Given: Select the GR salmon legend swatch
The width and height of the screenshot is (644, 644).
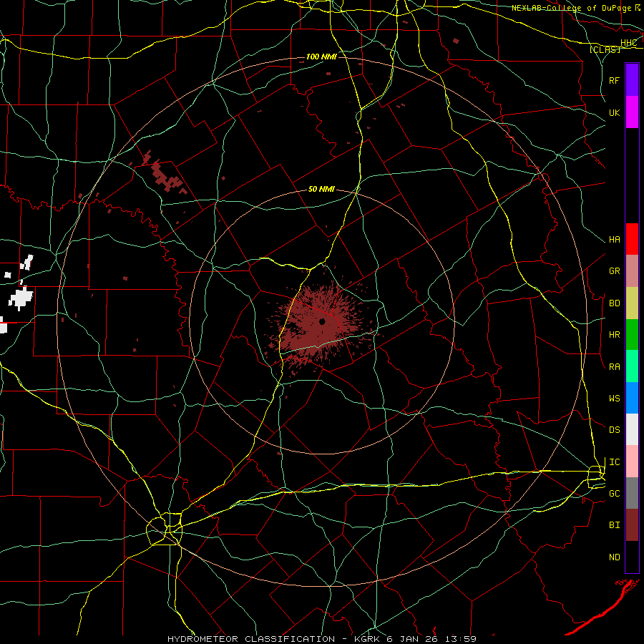Looking at the screenshot, I should coord(632,271).
